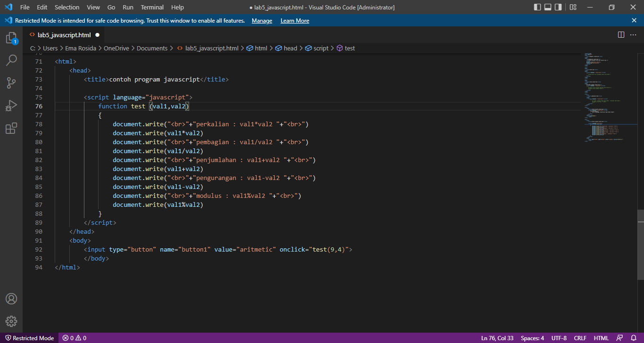Open the Selection menu
This screenshot has height=343, width=644.
[x=67, y=7]
